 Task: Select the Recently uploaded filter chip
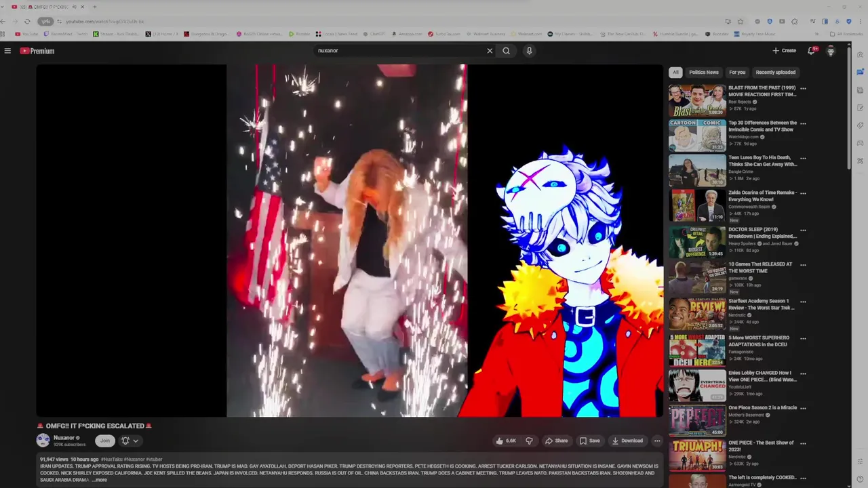tap(776, 73)
